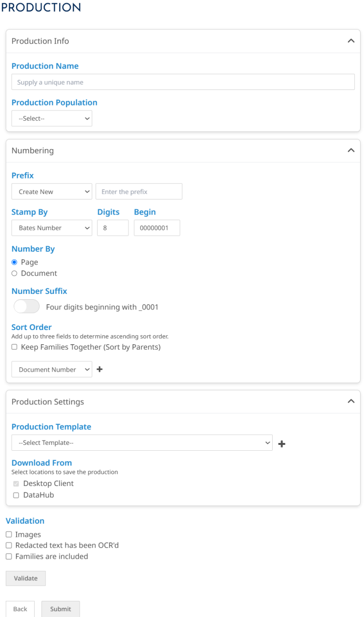Open the Select Template dropdown
The height and width of the screenshot is (617, 364).
click(x=142, y=443)
